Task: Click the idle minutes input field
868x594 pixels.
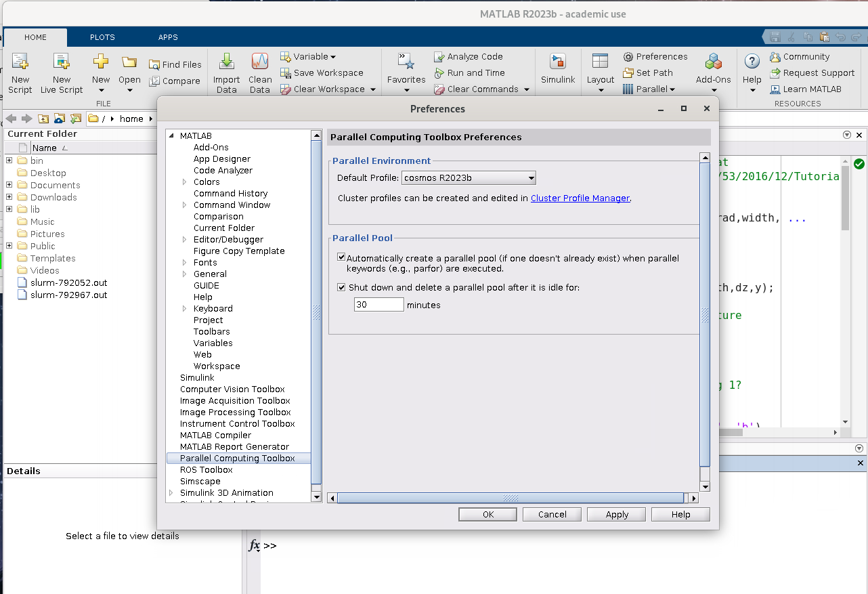Action: [x=379, y=305]
